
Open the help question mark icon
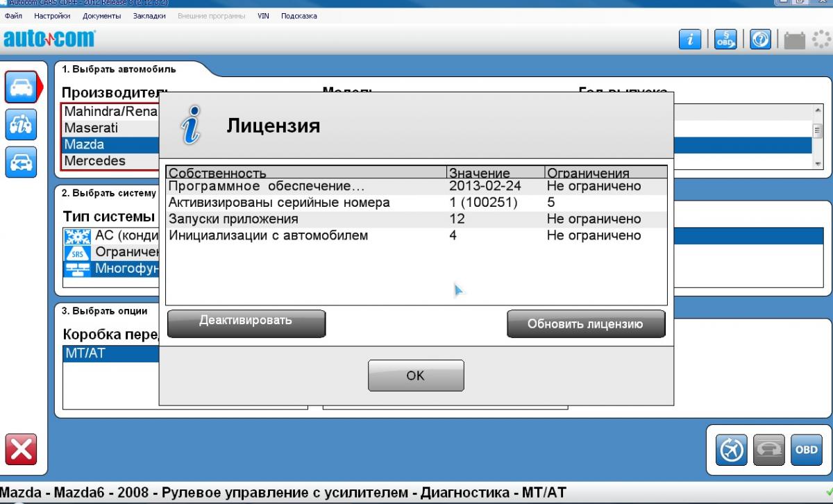point(761,40)
